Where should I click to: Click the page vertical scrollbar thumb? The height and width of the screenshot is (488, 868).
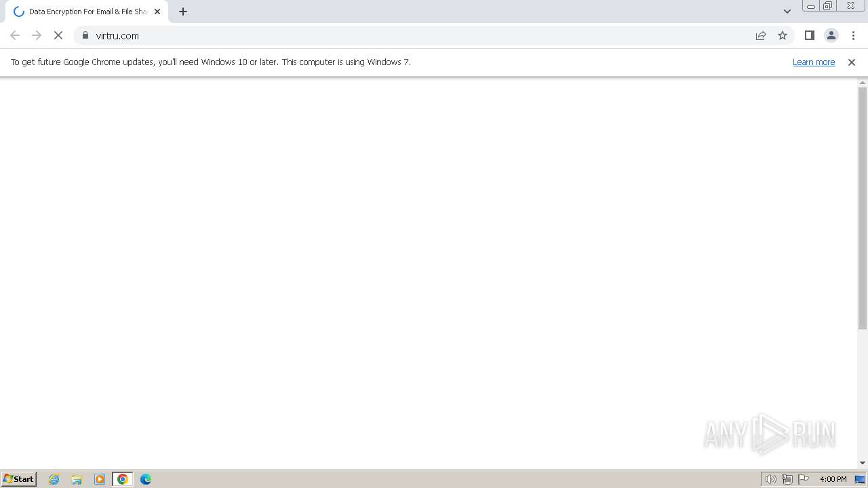coord(863,207)
